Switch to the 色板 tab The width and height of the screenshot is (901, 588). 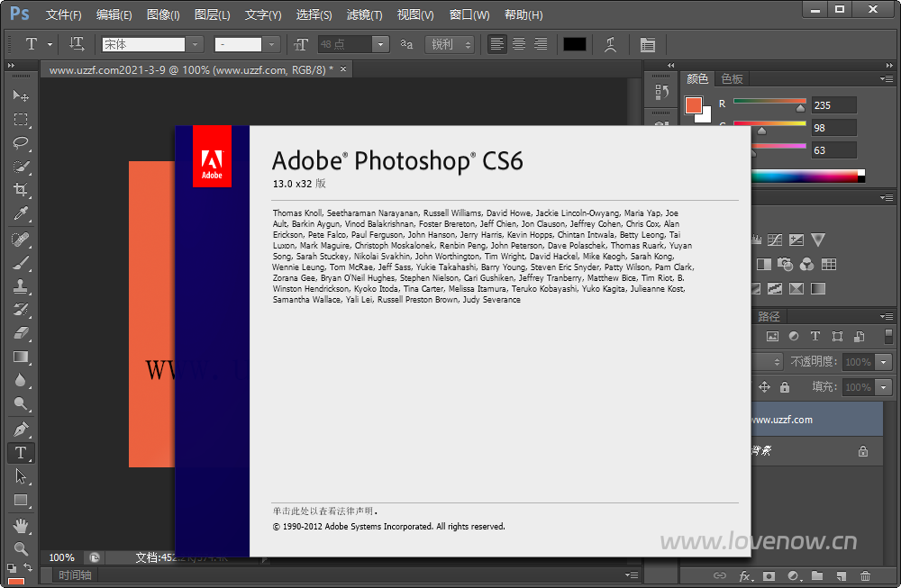(732, 79)
